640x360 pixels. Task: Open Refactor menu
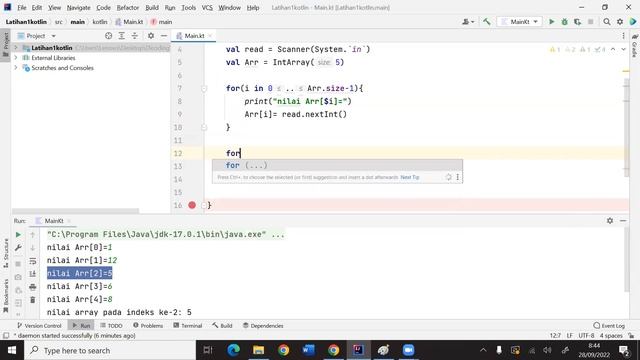tap(128, 7)
